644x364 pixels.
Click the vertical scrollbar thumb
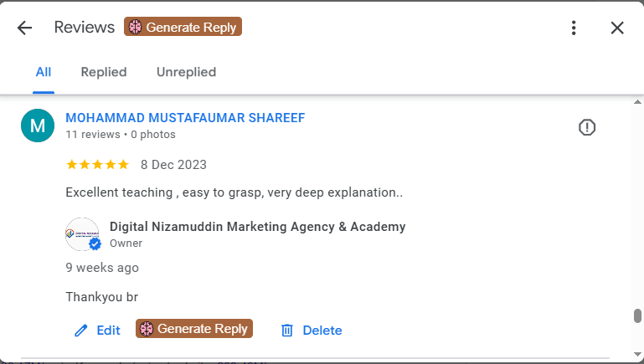pos(637,315)
